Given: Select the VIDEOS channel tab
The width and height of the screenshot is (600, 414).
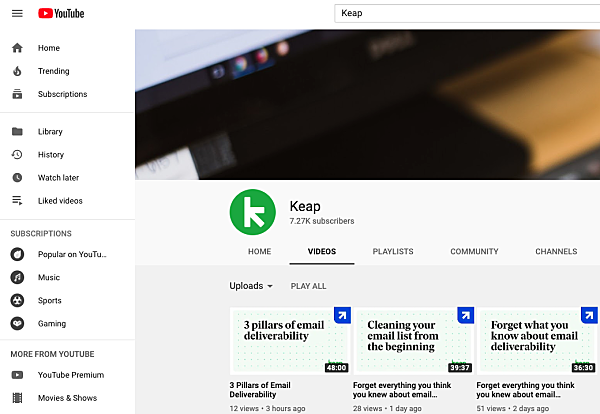Looking at the screenshot, I should pos(322,251).
